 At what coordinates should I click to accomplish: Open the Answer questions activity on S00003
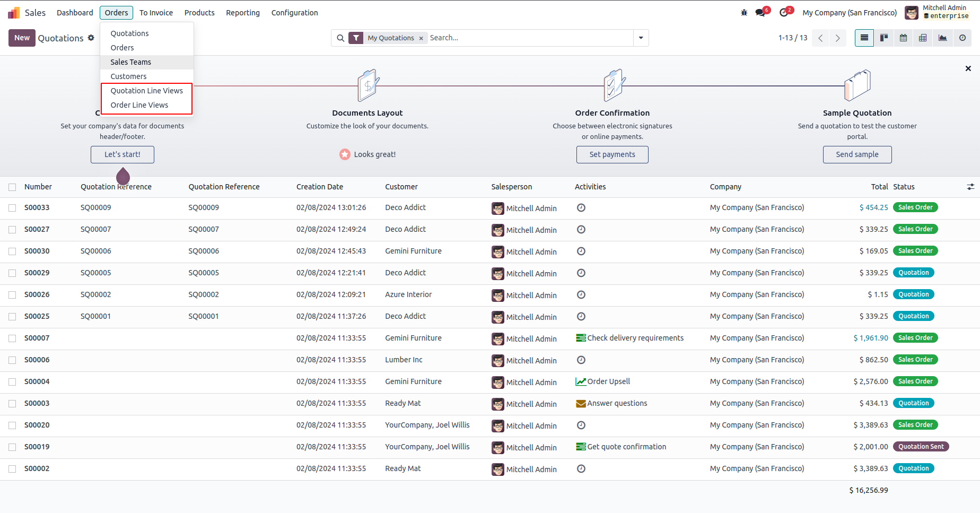(611, 403)
